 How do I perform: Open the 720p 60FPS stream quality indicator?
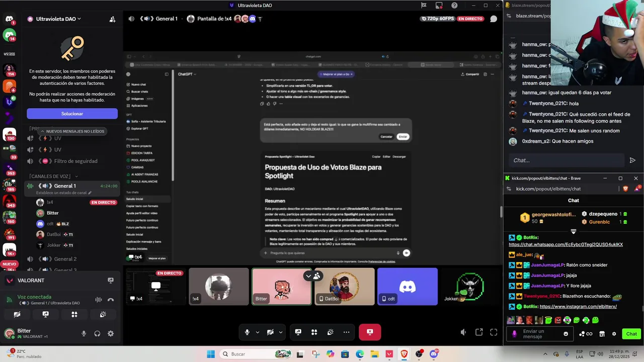437,19
